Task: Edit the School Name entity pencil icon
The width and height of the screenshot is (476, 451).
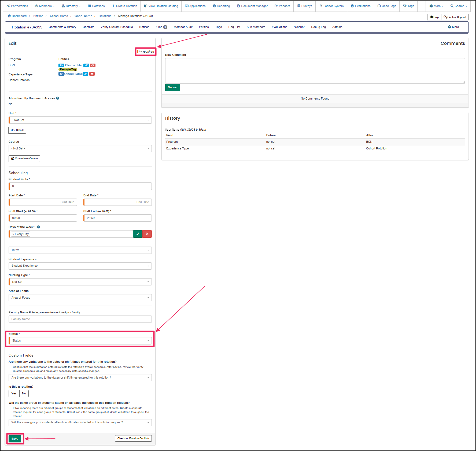Action: [x=86, y=74]
